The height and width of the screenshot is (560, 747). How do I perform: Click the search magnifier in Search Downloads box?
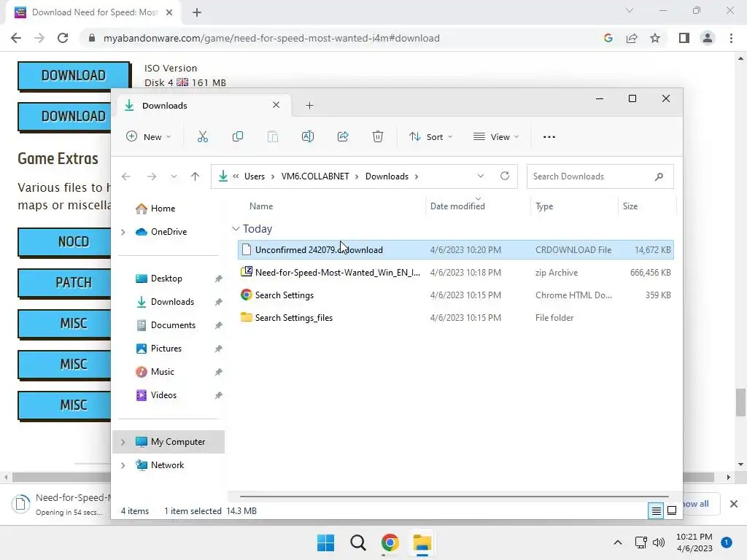point(659,176)
